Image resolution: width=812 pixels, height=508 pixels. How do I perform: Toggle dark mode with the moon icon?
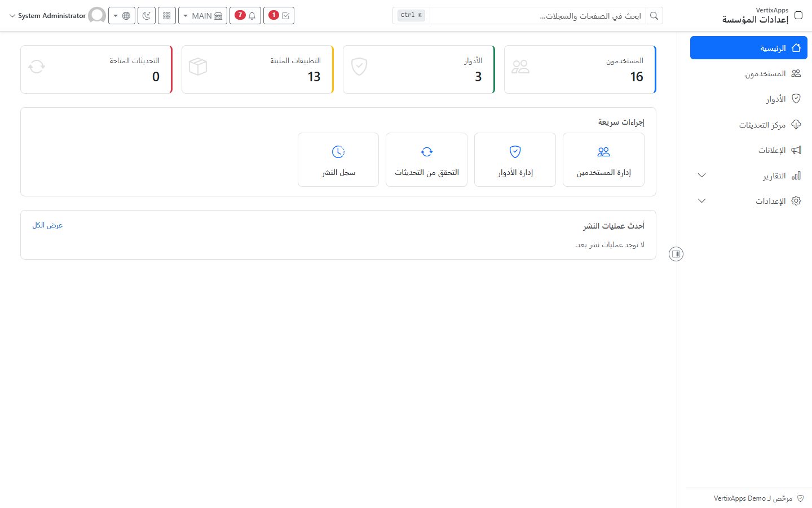147,16
